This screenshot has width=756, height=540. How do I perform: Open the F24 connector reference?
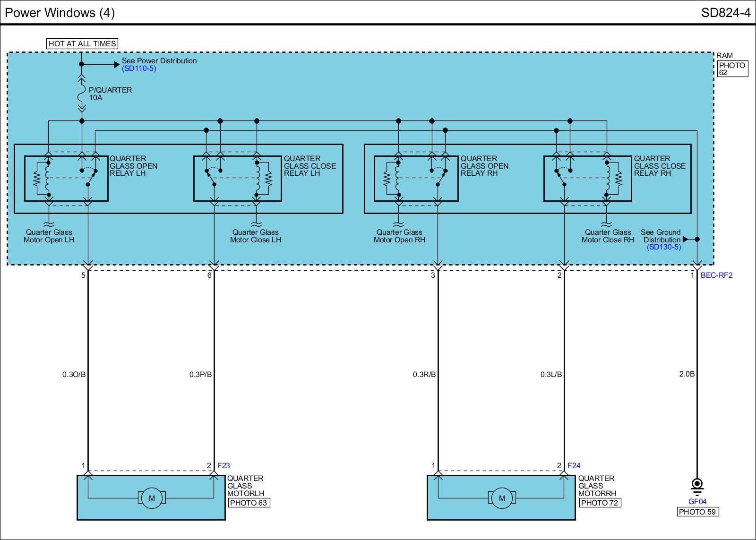pos(574,465)
